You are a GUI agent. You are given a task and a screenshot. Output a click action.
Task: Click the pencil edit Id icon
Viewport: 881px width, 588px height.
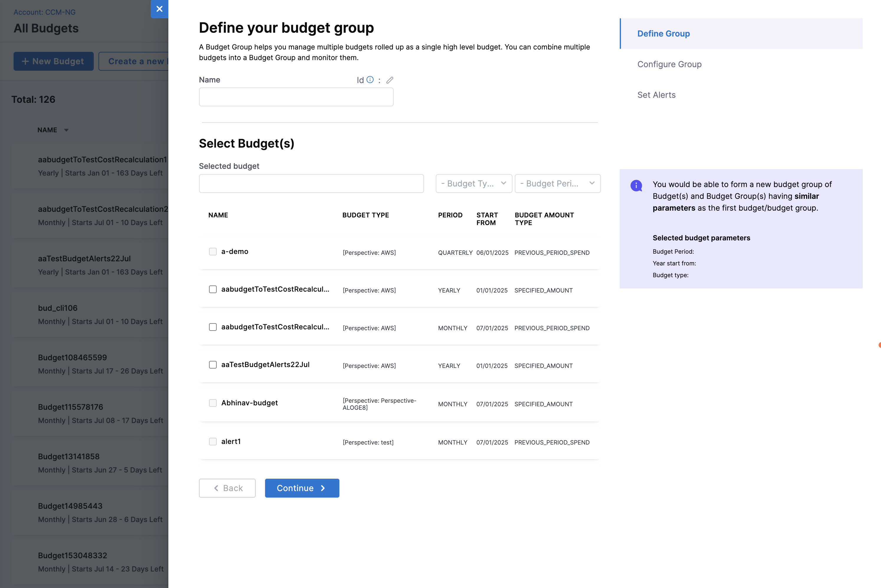pos(390,80)
